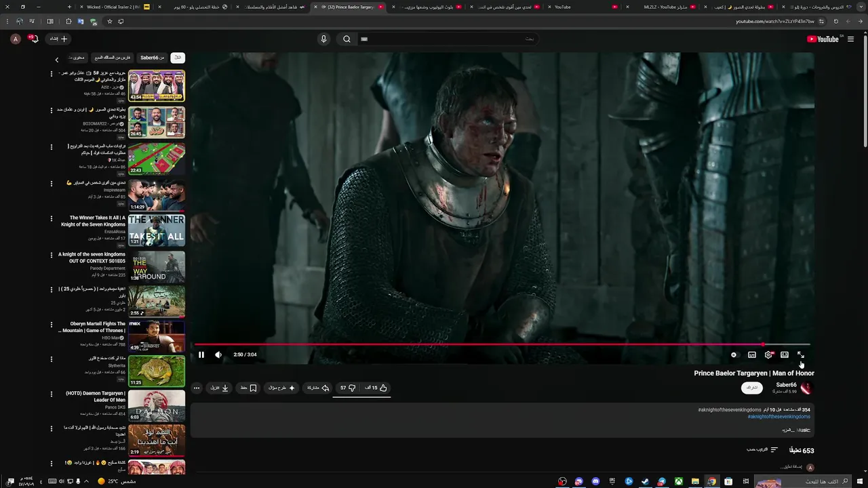The height and width of the screenshot is (488, 868).
Task: Open the comments sort-by menu
Action: [x=763, y=450]
